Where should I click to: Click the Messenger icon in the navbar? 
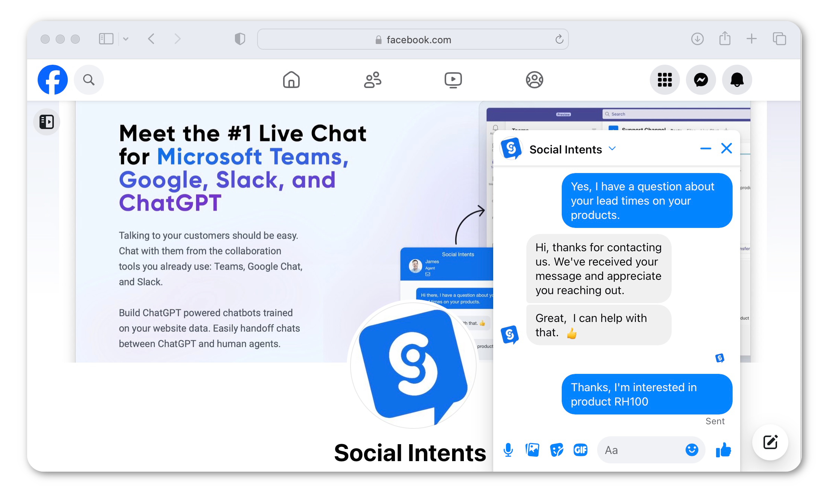(701, 80)
